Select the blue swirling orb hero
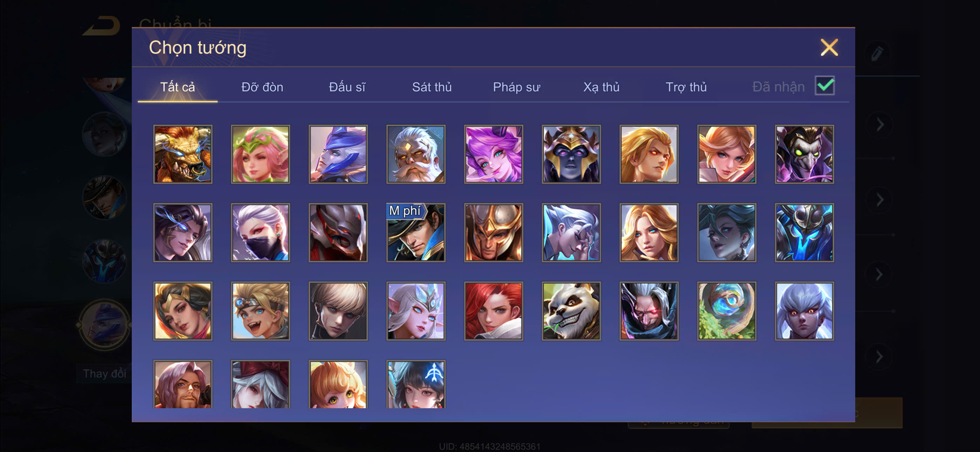This screenshot has height=452, width=980. 726,311
